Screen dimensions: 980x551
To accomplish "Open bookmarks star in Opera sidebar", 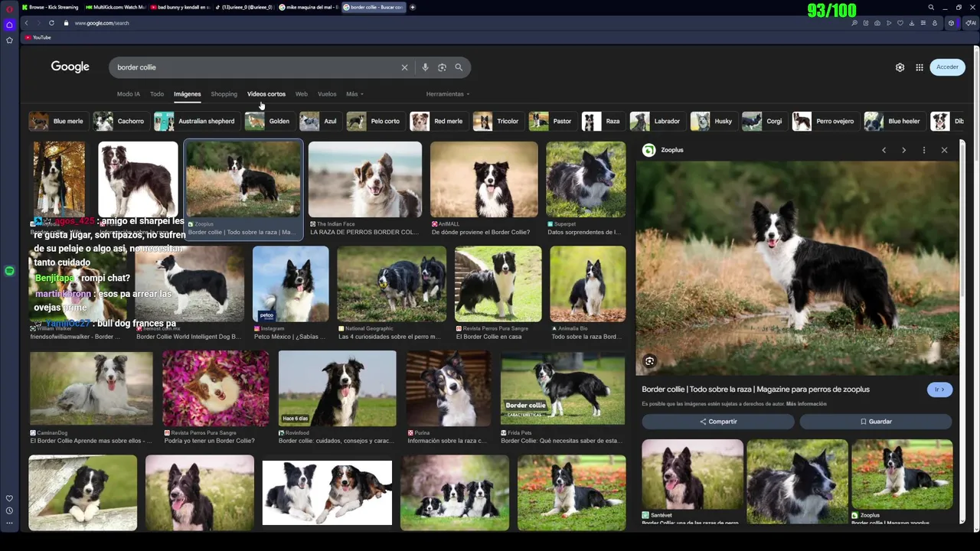I will click(x=9, y=40).
